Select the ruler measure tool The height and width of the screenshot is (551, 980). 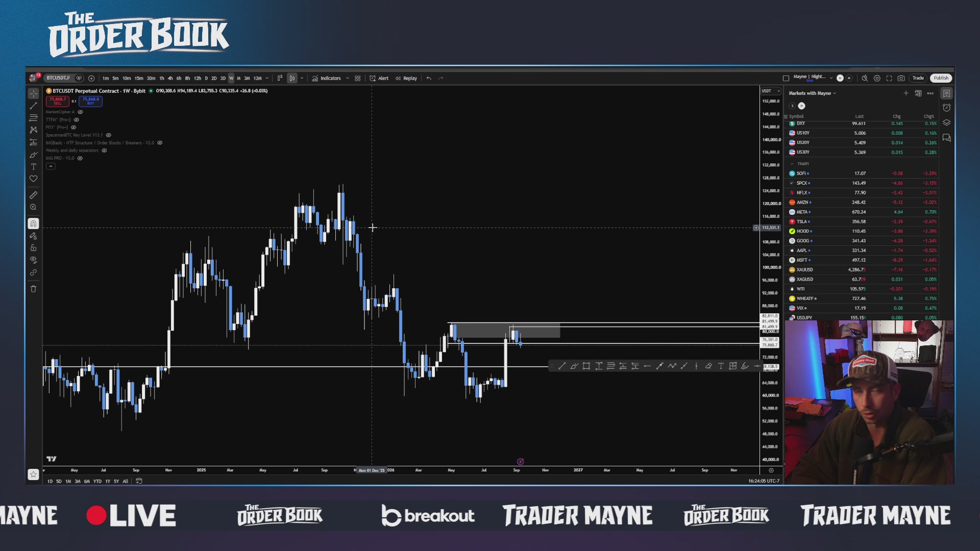click(33, 195)
